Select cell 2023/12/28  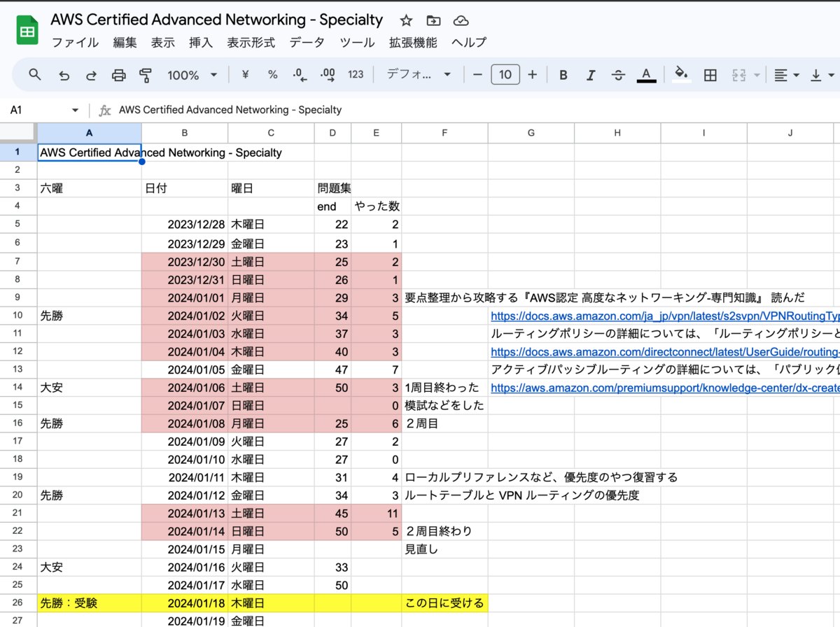point(185,225)
